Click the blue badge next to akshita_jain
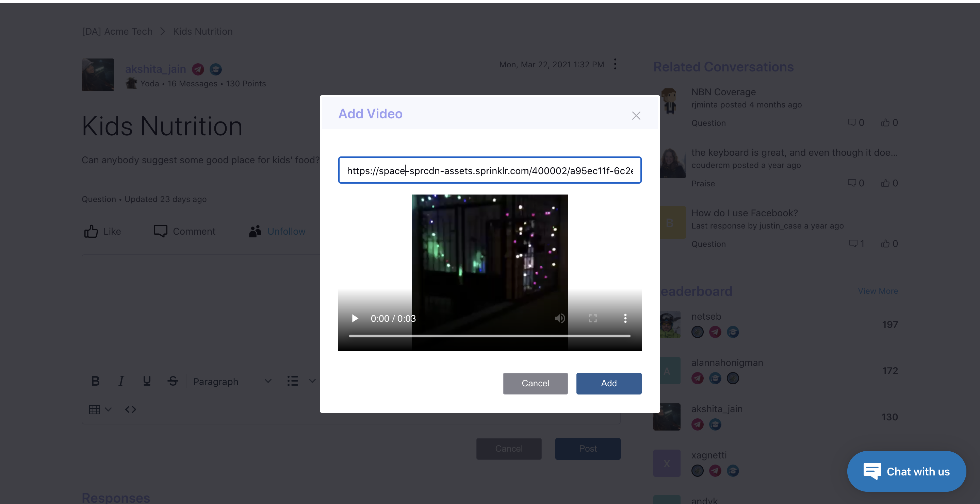980x504 pixels. [x=216, y=69]
